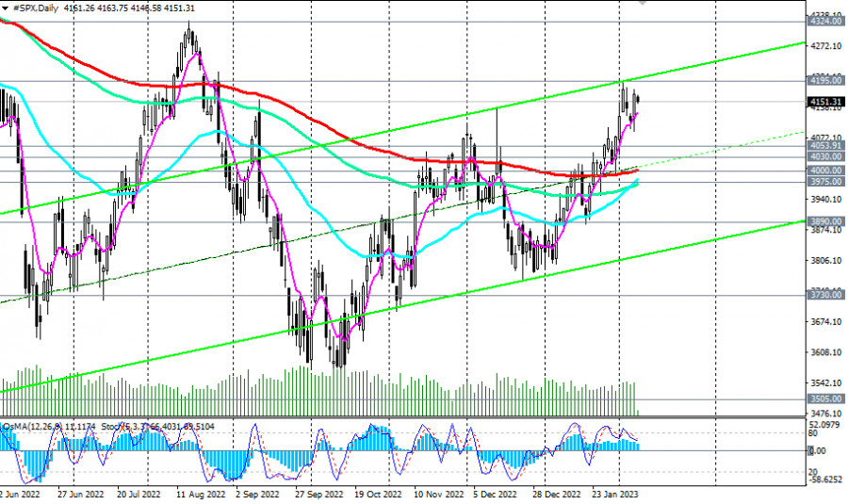Image resolution: width=848 pixels, height=504 pixels.
Task: Click the 3975.00 level label
Action: [825, 182]
